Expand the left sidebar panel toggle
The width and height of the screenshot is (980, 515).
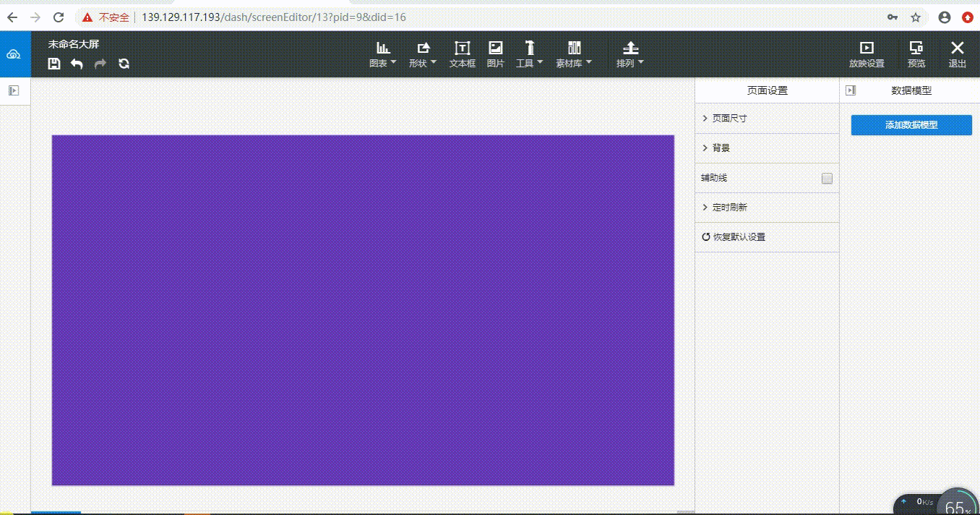point(14,90)
